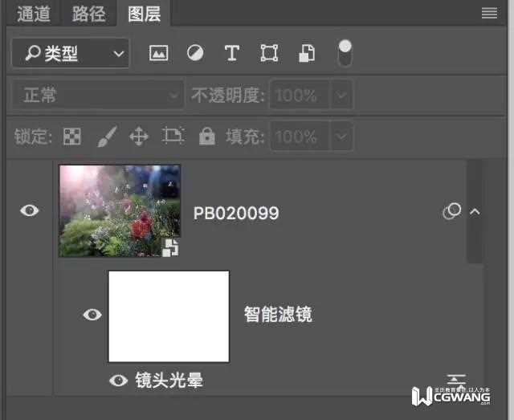Open the layers panel hamburger menu
The image size is (514, 420).
tap(489, 14)
